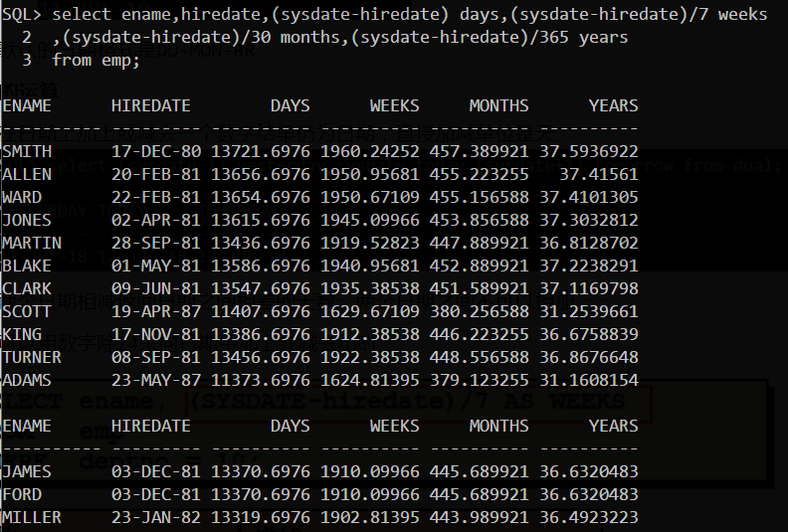This screenshot has height=532, width=788.
Task: Click the second YEARS column header
Action: click(x=614, y=426)
